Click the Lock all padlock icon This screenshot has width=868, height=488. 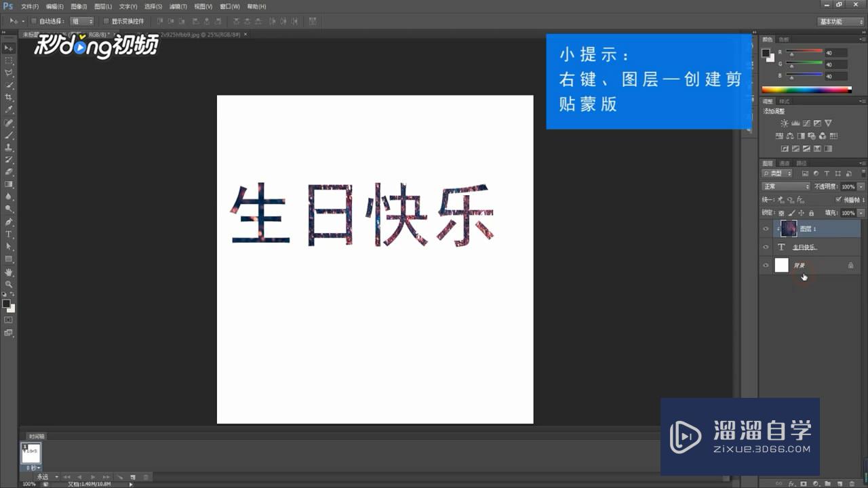pos(811,213)
